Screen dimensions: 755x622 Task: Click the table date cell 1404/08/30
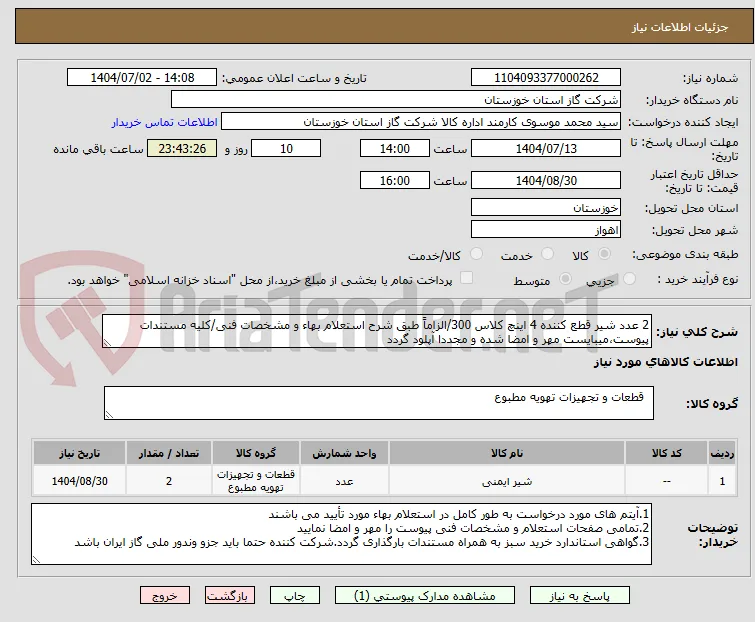[79, 481]
